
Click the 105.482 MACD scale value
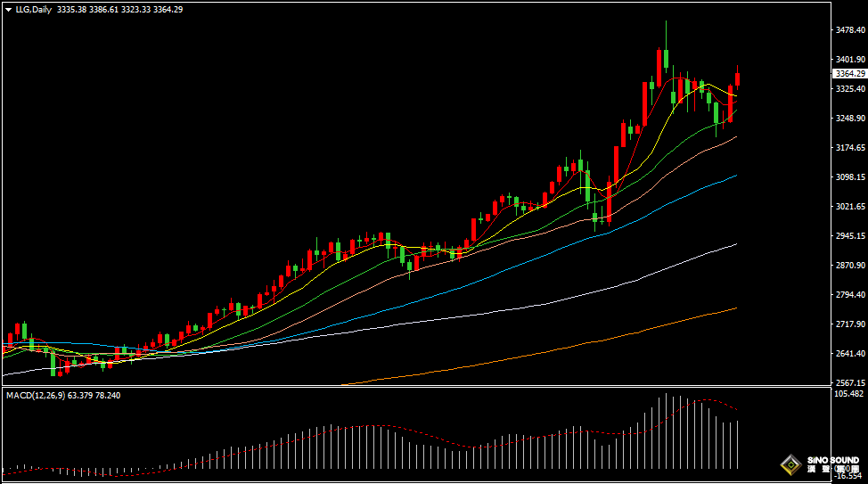point(849,393)
